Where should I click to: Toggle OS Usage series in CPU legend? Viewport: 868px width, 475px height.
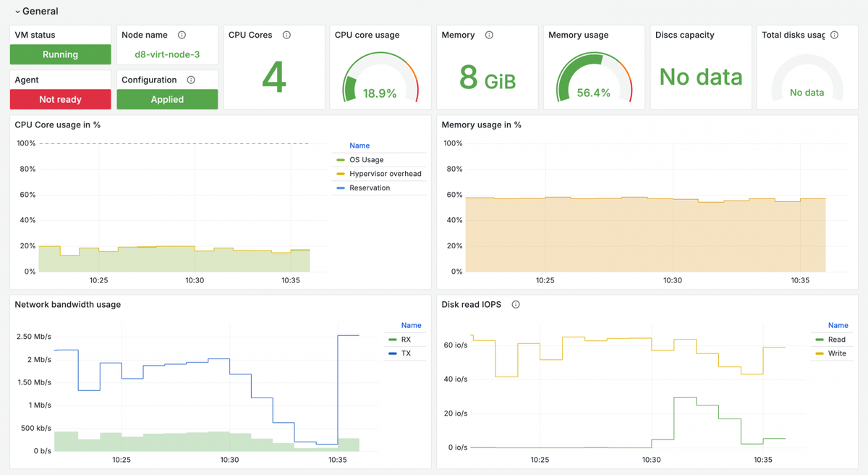[367, 160]
